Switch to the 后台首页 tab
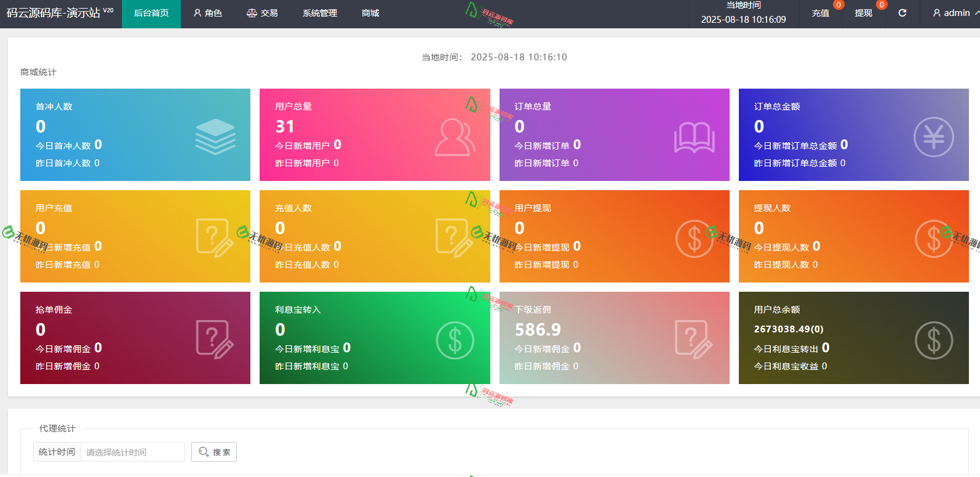 coord(151,13)
